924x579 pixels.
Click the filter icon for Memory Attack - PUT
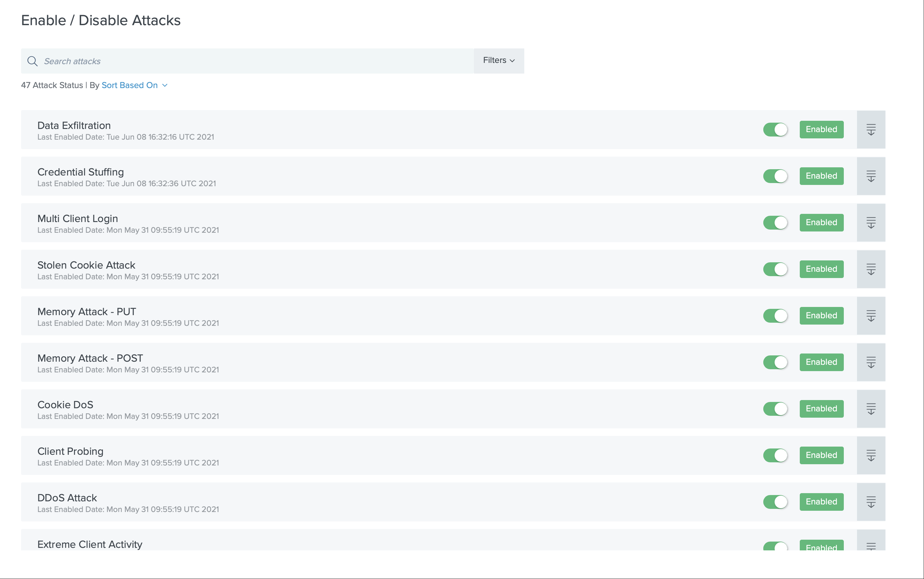click(871, 316)
